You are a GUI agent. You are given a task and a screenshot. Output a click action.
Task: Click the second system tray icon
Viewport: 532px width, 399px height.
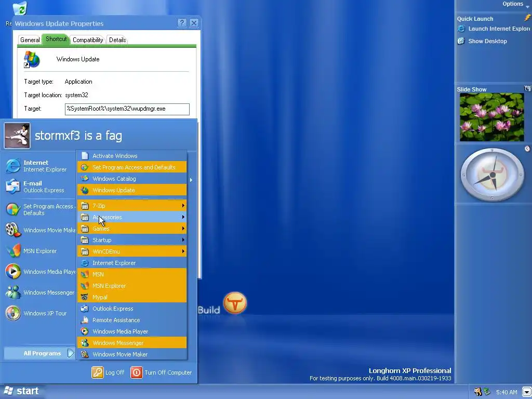[x=487, y=392]
